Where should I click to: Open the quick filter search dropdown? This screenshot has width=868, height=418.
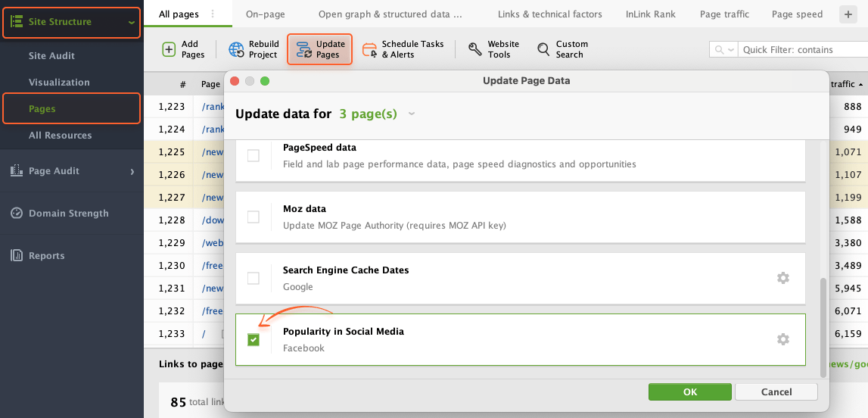(724, 50)
